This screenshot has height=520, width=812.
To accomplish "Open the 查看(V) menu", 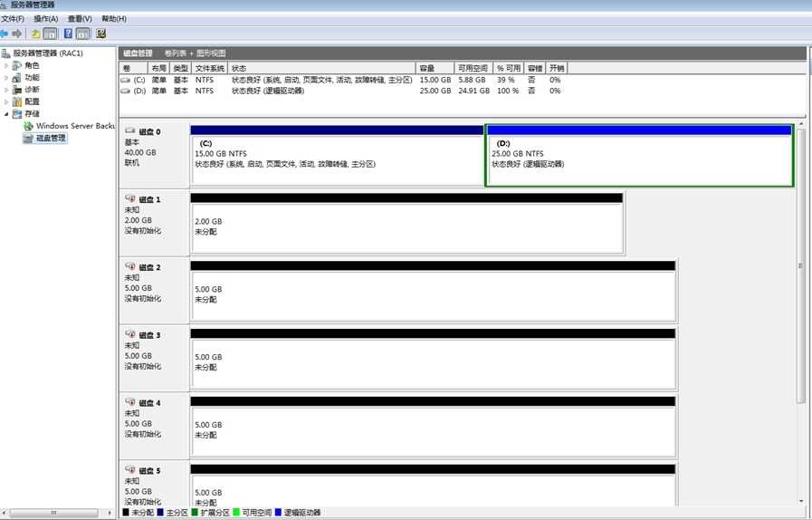I will tap(80, 19).
